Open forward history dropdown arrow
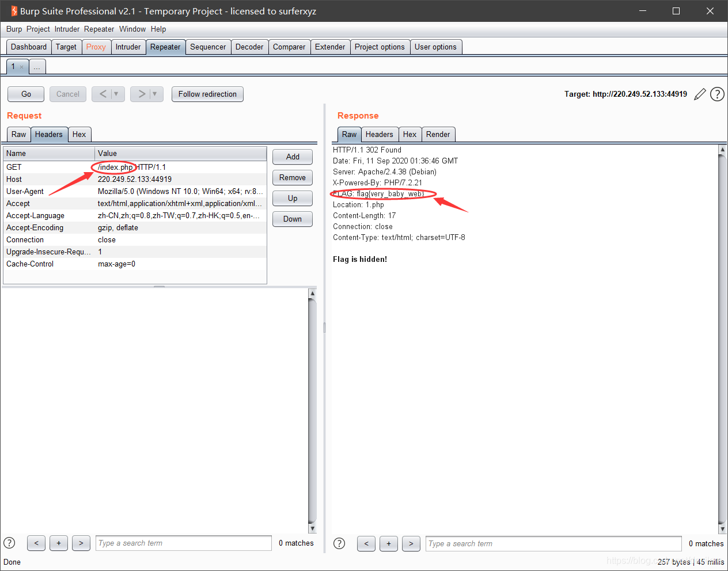Image resolution: width=728 pixels, height=571 pixels. (x=156, y=94)
